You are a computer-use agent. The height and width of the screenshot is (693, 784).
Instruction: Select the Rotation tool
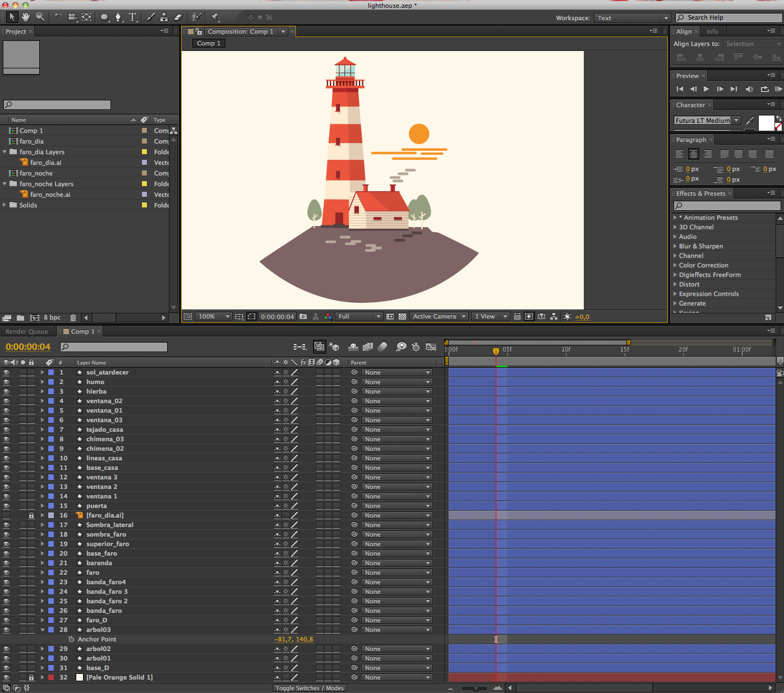(x=58, y=17)
